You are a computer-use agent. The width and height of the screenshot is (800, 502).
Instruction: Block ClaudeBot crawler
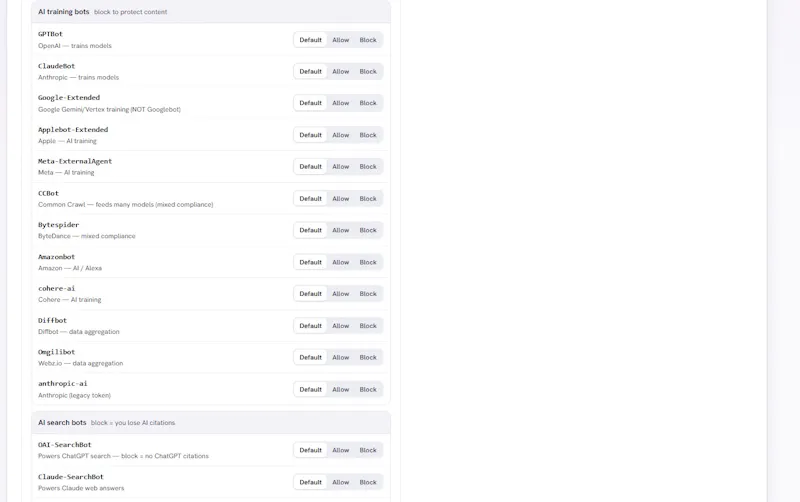[x=368, y=71]
